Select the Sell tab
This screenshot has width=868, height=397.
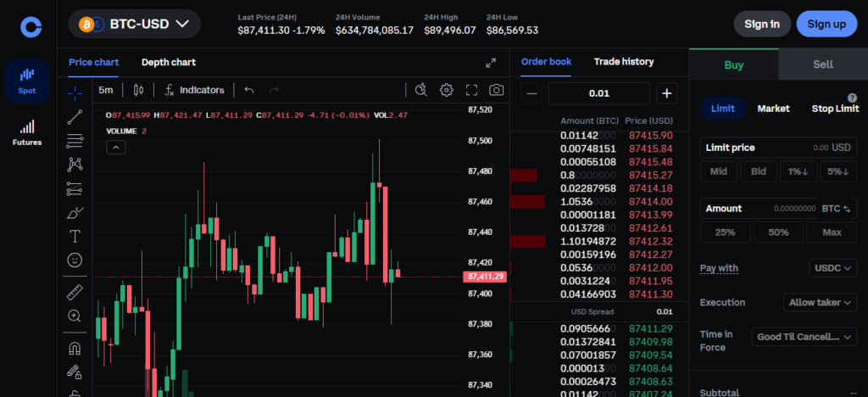click(x=823, y=64)
